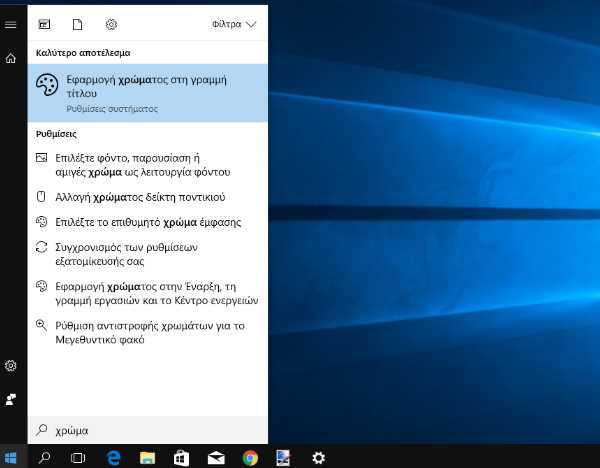Screen dimensions: 600x468
Task: Click the taskbar Search icon
Action: pyautogui.click(x=45, y=457)
